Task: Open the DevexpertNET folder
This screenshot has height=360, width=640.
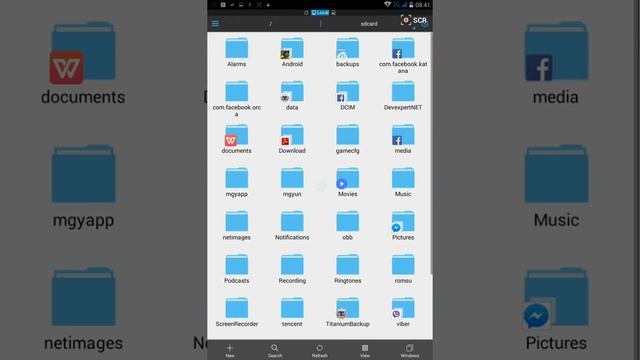Action: point(403,95)
